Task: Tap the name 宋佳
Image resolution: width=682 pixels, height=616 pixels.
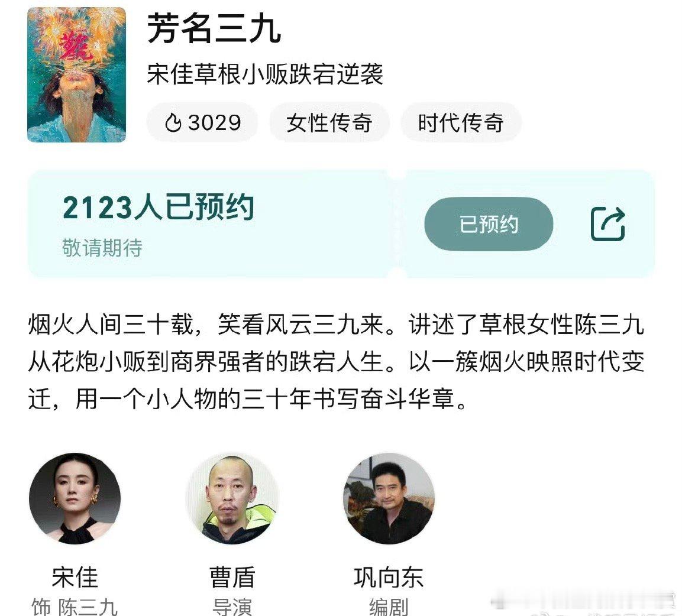Action: (x=75, y=578)
